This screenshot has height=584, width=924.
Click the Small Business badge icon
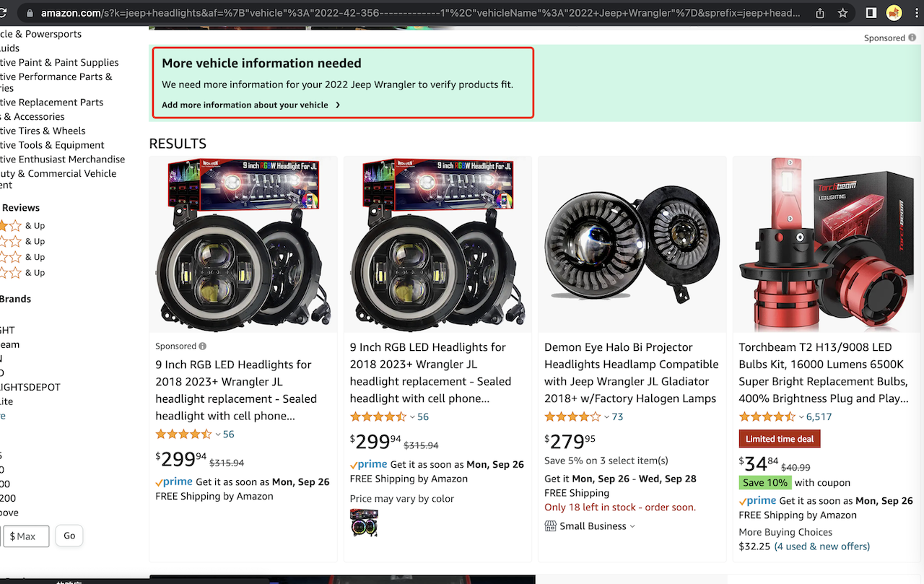(x=550, y=526)
